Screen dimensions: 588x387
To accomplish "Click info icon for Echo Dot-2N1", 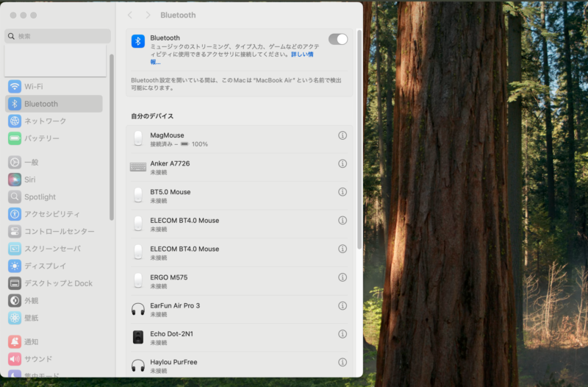I will (x=342, y=334).
